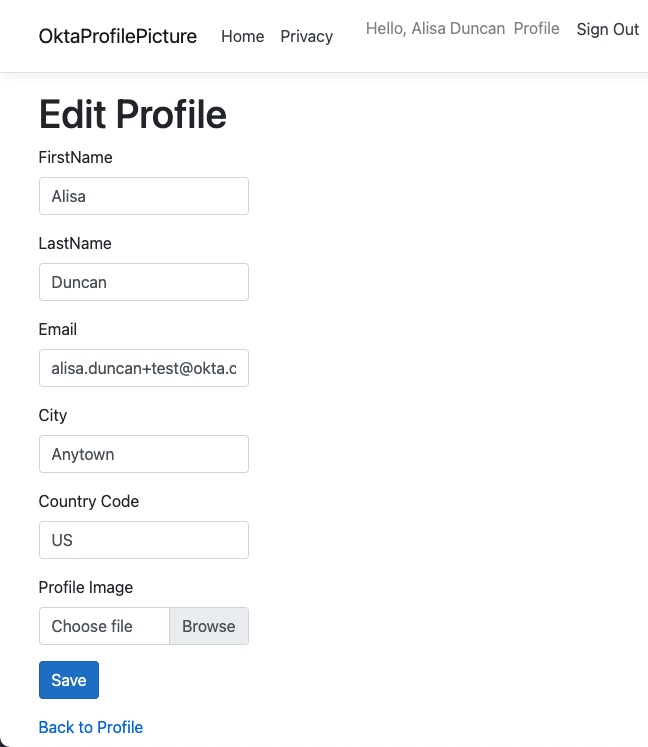Click the Email label text
This screenshot has height=747, width=648.
[58, 329]
